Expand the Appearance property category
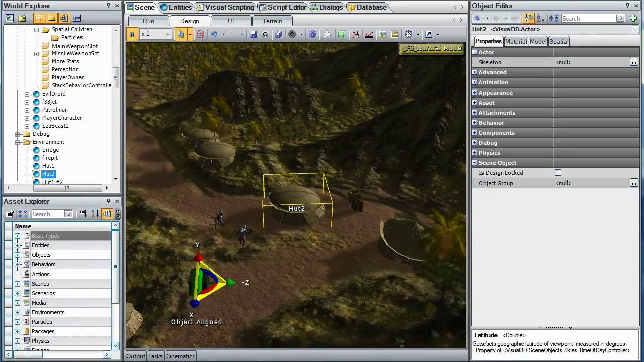This screenshot has height=362, width=644. point(474,93)
